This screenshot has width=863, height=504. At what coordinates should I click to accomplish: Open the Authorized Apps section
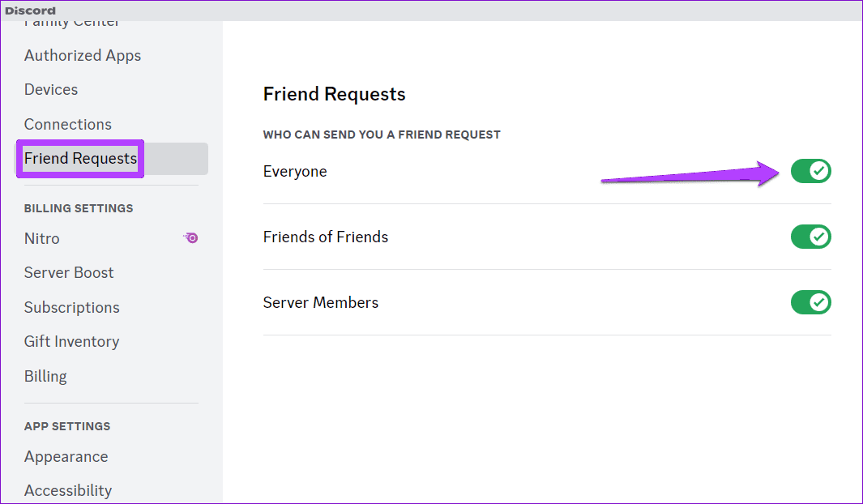[82, 55]
